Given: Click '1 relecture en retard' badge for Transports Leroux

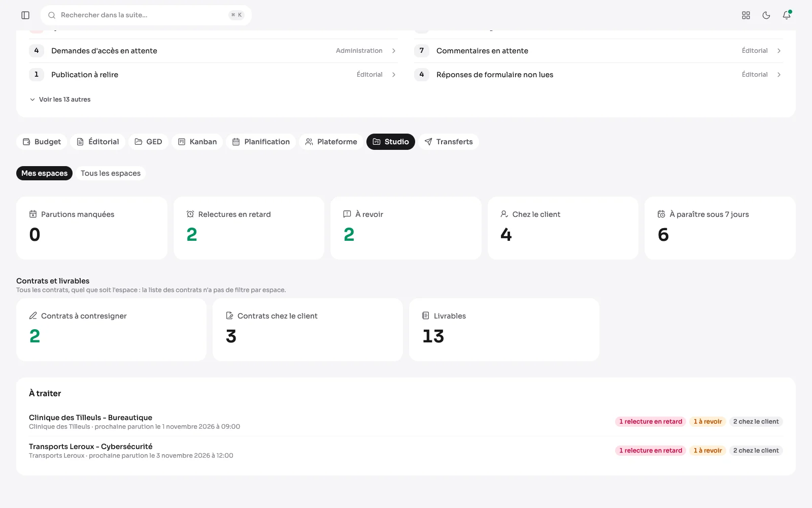Looking at the screenshot, I should coord(651,451).
